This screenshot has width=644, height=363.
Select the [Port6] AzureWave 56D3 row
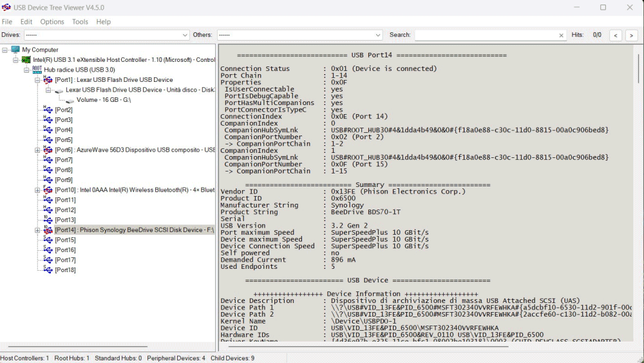click(135, 150)
